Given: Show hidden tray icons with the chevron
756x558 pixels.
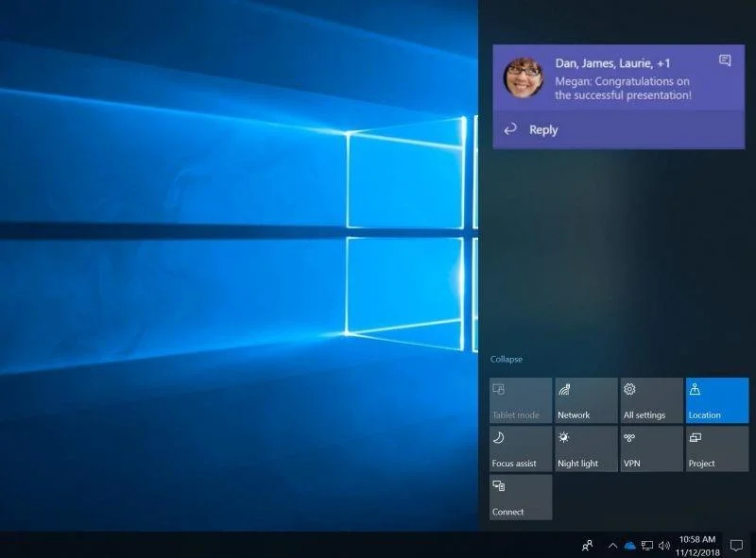Looking at the screenshot, I should click(x=613, y=546).
